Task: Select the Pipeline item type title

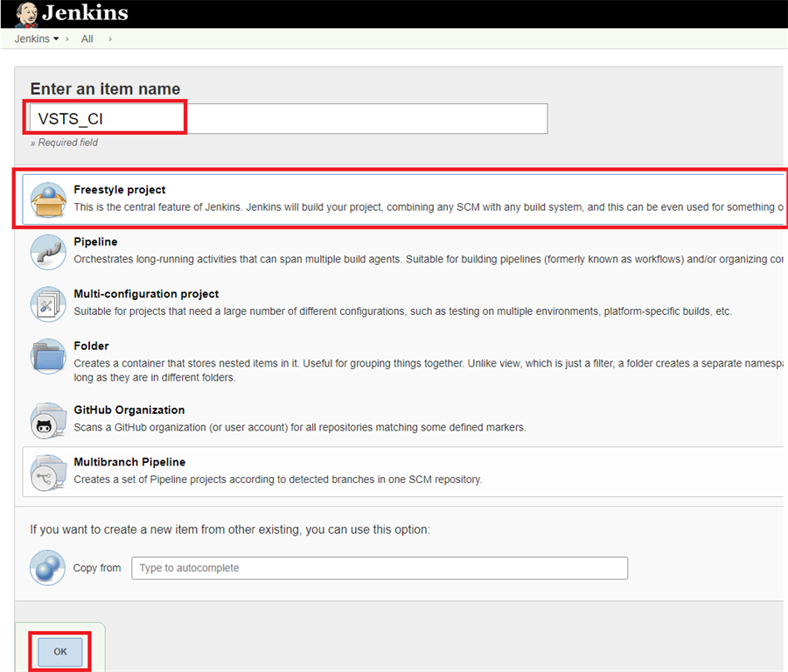Action: click(95, 241)
